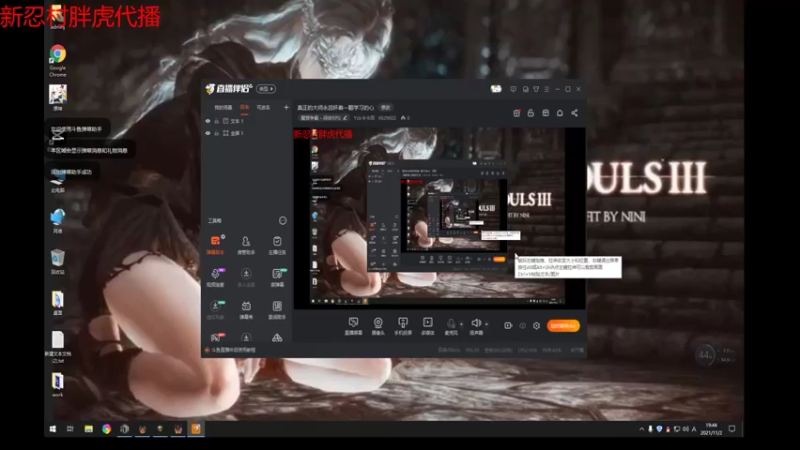
Task: Open the work folder on desktop
Action: (58, 385)
